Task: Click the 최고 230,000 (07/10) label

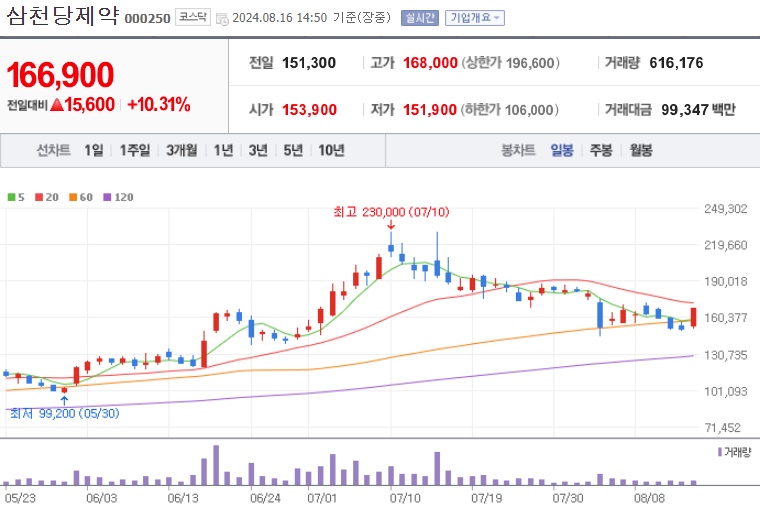Action: (x=391, y=212)
